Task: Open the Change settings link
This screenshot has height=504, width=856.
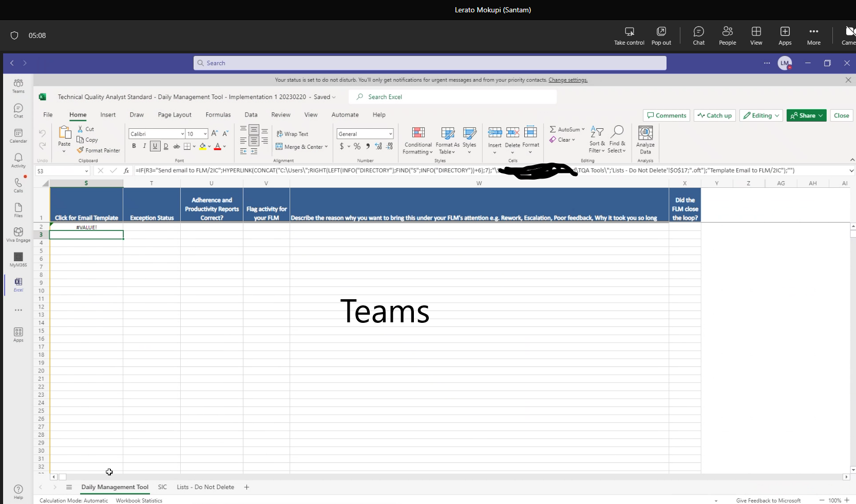Action: 567,80
